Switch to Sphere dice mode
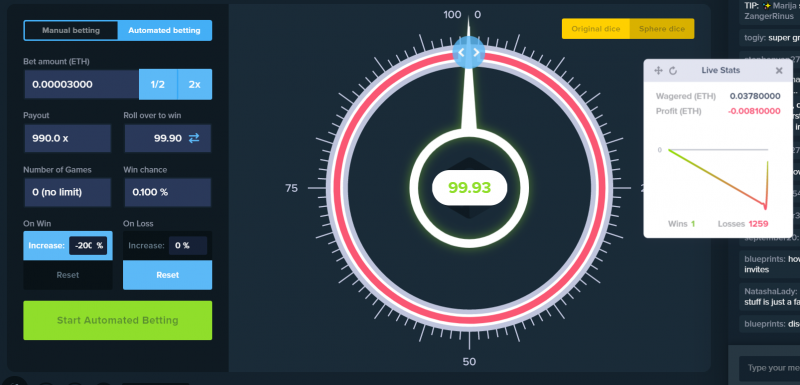Screen dimensions: 800x385 pyautogui.click(x=662, y=29)
